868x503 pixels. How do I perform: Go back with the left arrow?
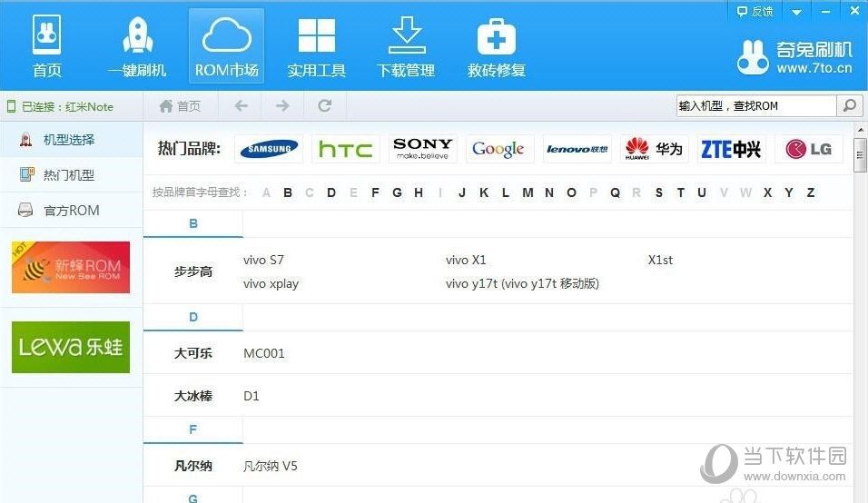tap(242, 105)
